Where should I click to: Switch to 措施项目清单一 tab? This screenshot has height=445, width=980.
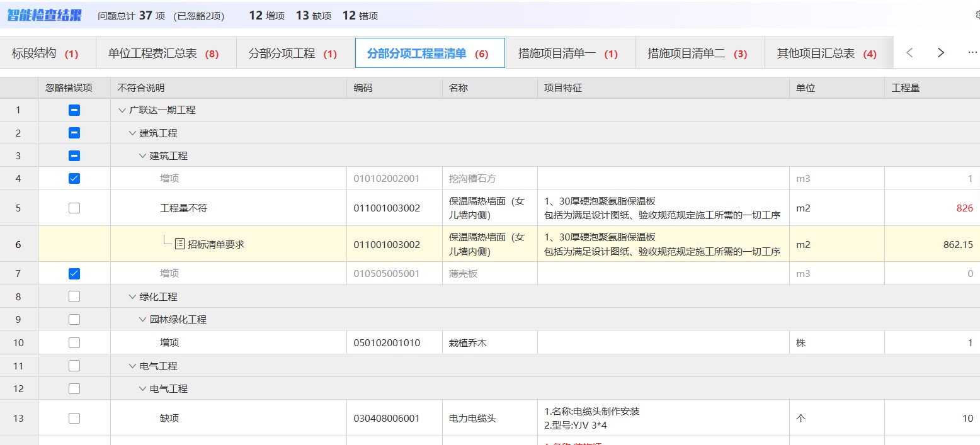[x=571, y=54]
